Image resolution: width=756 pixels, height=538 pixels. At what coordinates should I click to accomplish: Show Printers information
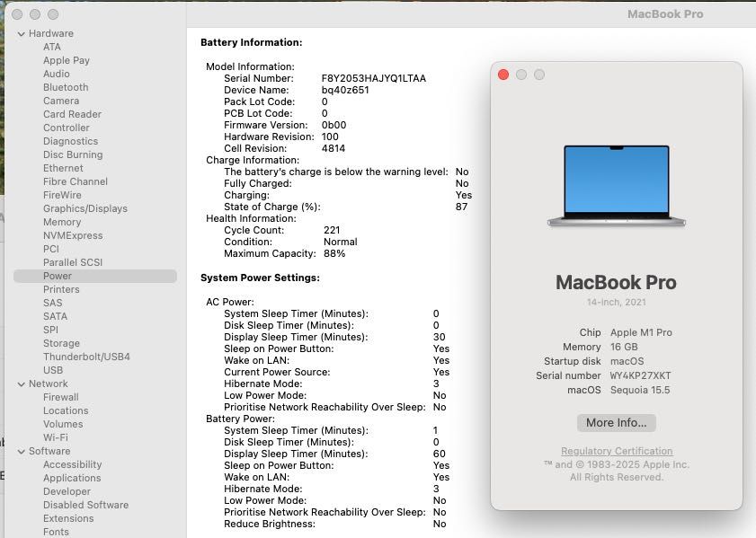61,289
